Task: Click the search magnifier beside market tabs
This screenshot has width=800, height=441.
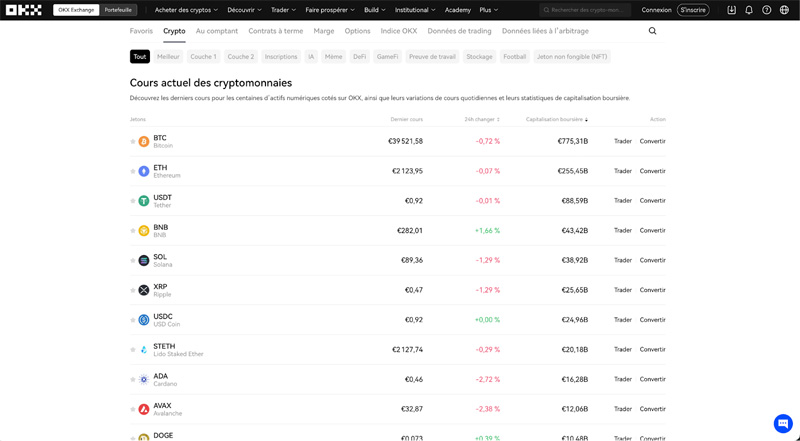Action: (653, 31)
